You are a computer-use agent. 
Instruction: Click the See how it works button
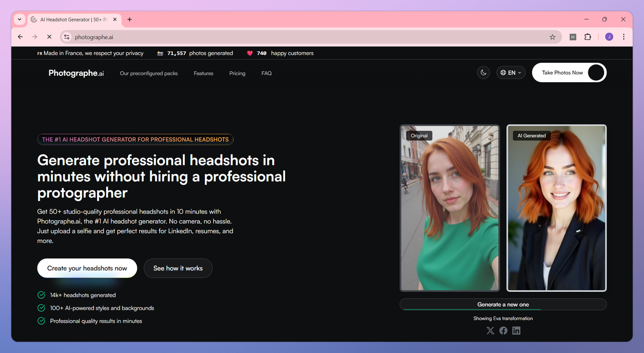[x=178, y=268]
